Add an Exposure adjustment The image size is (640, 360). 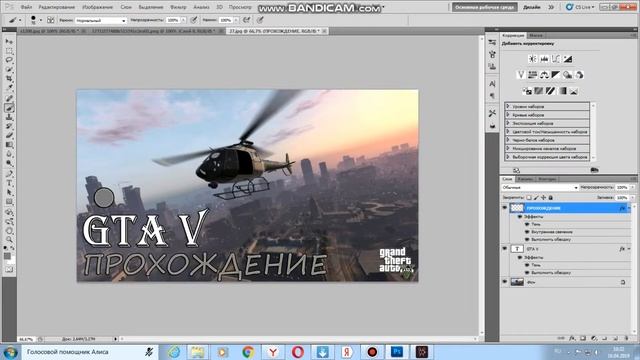pos(567,59)
